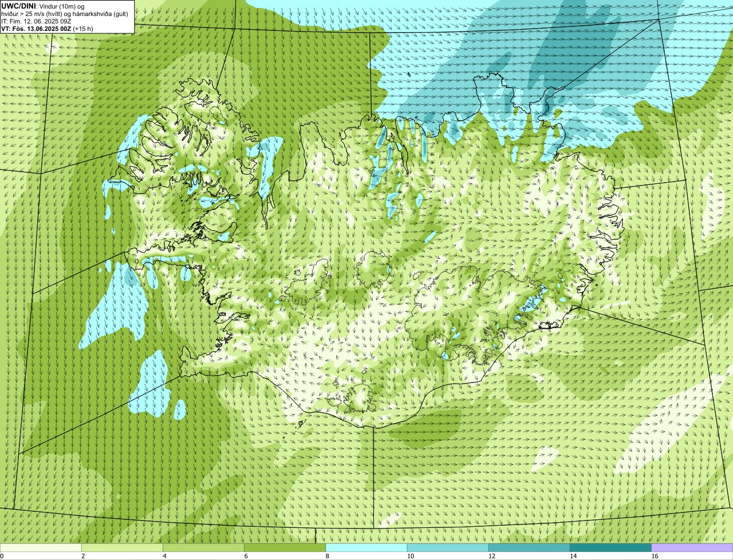Click the line "VT: Fös. 13.06.2025 00Z (+15 h)"
Image resolution: width=733 pixels, height=560 pixels.
click(x=47, y=28)
